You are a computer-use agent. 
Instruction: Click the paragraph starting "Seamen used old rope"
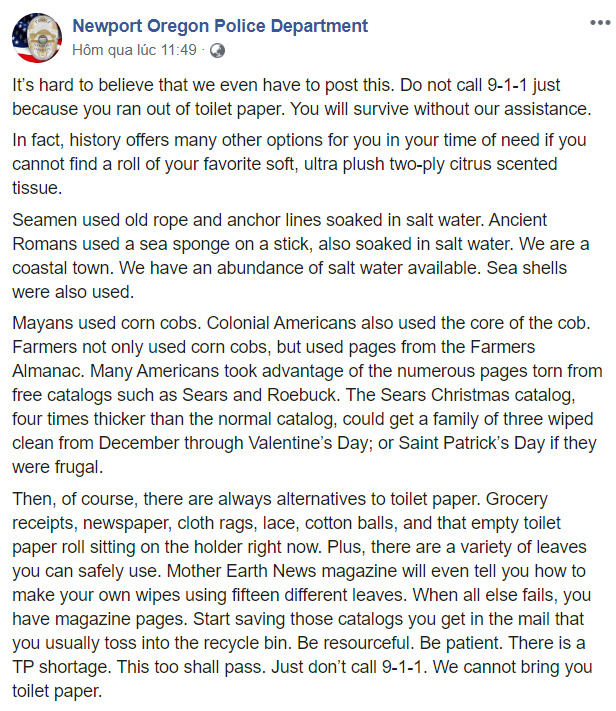[x=300, y=256]
